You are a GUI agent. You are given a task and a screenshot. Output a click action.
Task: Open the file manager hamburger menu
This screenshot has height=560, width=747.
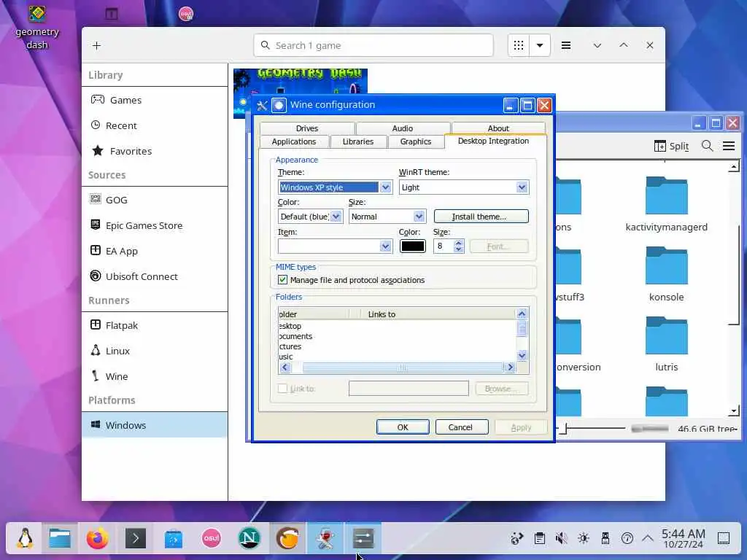tap(729, 146)
